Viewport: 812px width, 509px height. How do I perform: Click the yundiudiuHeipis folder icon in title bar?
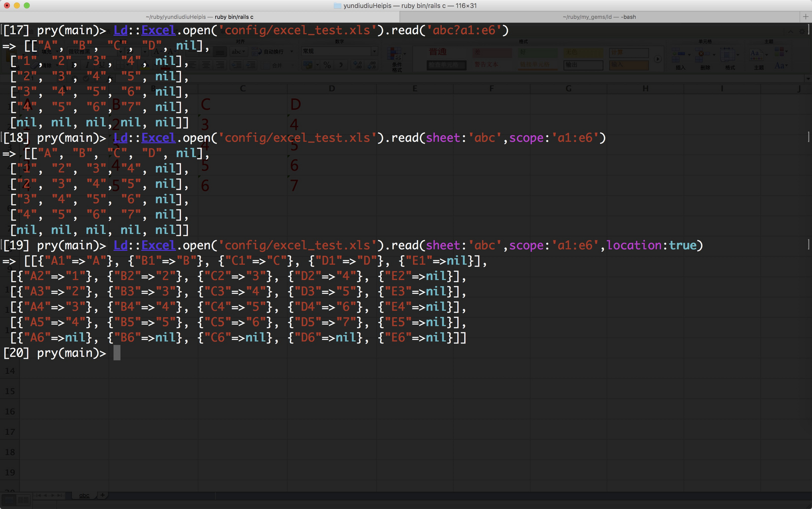click(x=337, y=5)
